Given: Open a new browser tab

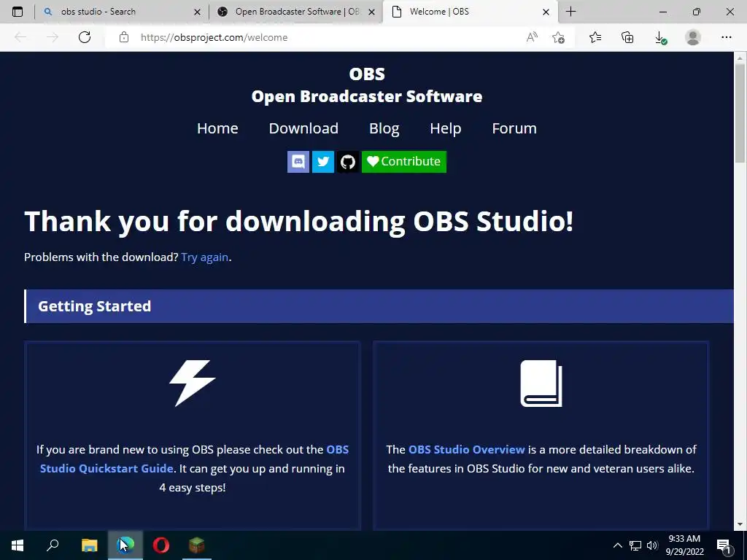Looking at the screenshot, I should click(570, 12).
